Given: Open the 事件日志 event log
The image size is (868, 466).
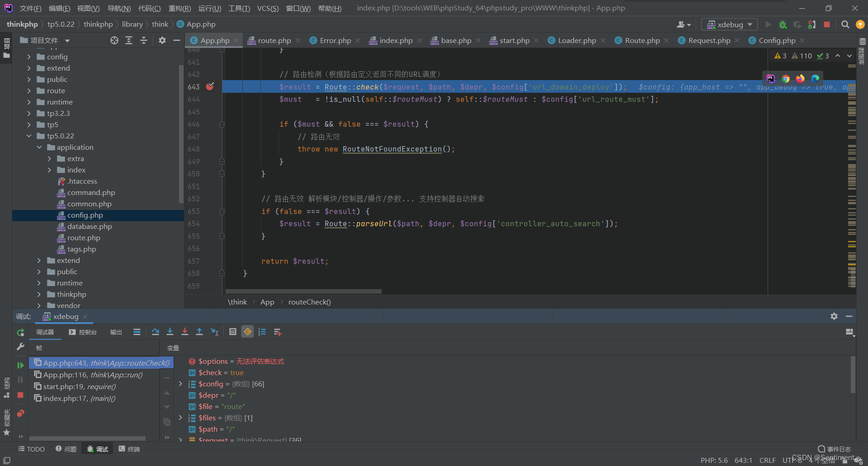Looking at the screenshot, I should 834,449.
